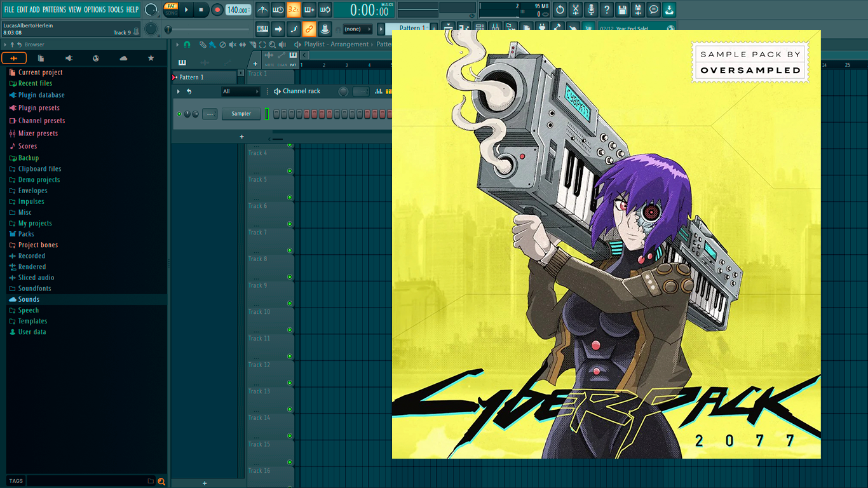Adjust the main volume knob
Image resolution: width=868 pixels, height=488 pixels.
tap(151, 10)
